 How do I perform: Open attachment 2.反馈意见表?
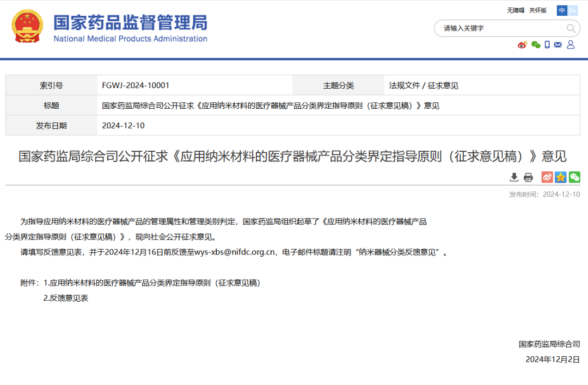pos(66,299)
